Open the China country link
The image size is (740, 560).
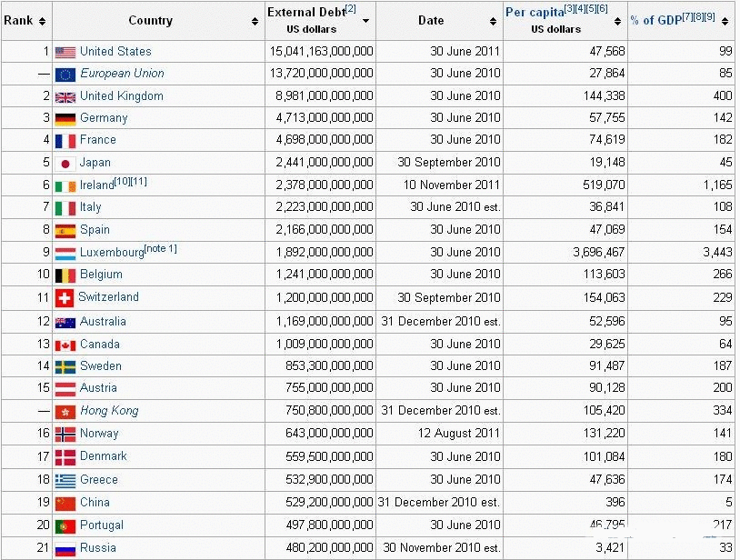pos(95,503)
